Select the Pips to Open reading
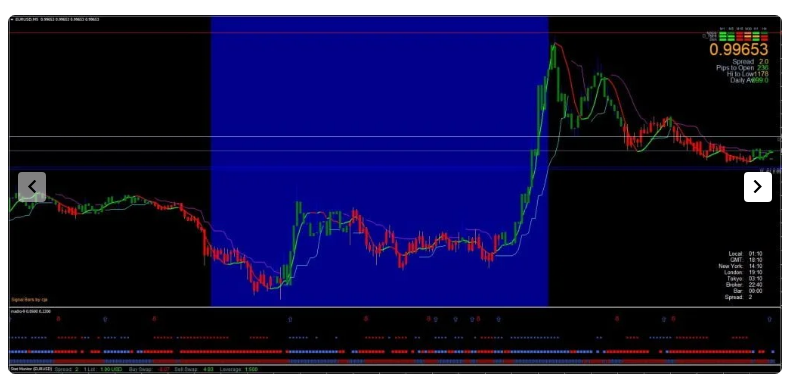Viewport: 794px width, 387px height. coord(742,67)
